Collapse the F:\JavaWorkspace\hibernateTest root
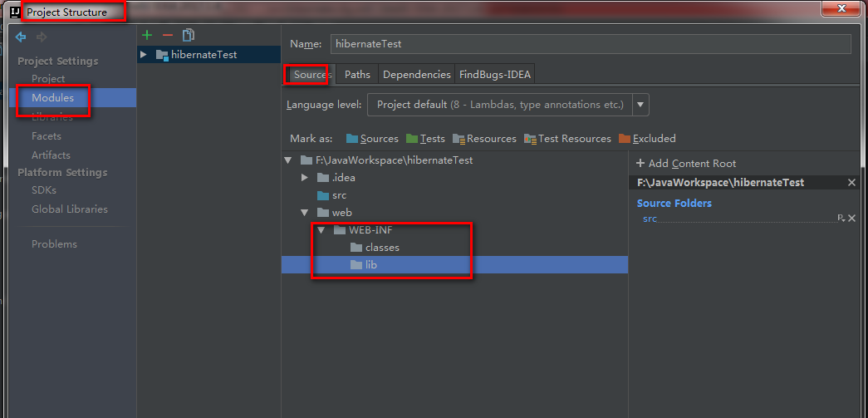Screen dimensions: 868x418 [288, 160]
